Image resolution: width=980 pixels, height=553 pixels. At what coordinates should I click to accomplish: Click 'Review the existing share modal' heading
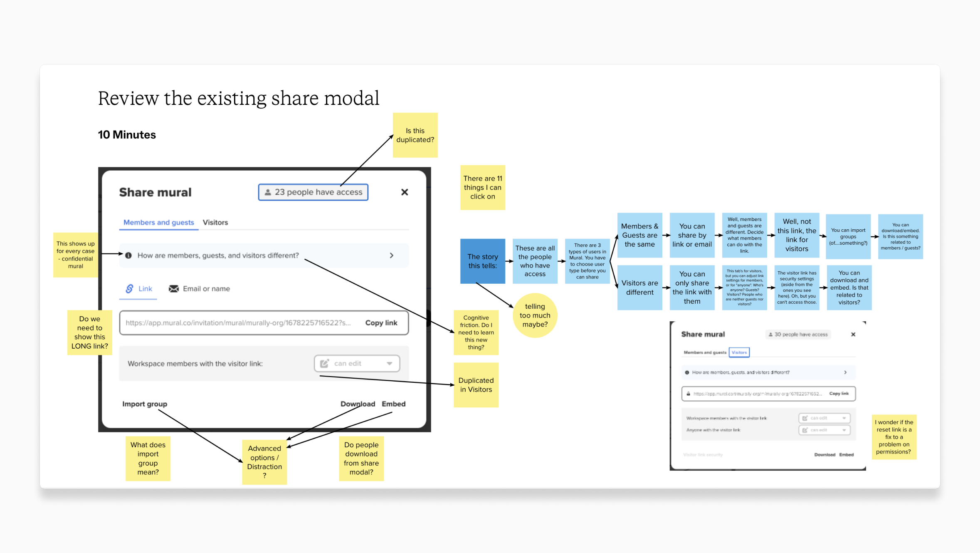239,99
